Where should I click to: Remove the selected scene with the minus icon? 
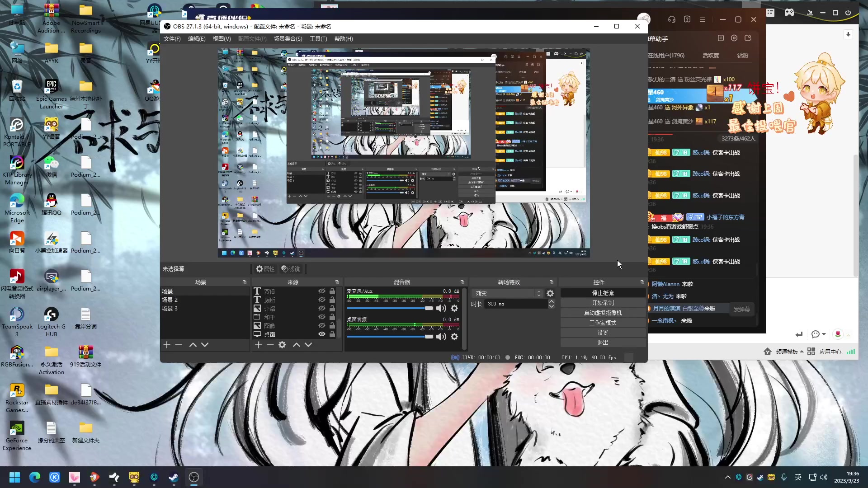(x=179, y=345)
